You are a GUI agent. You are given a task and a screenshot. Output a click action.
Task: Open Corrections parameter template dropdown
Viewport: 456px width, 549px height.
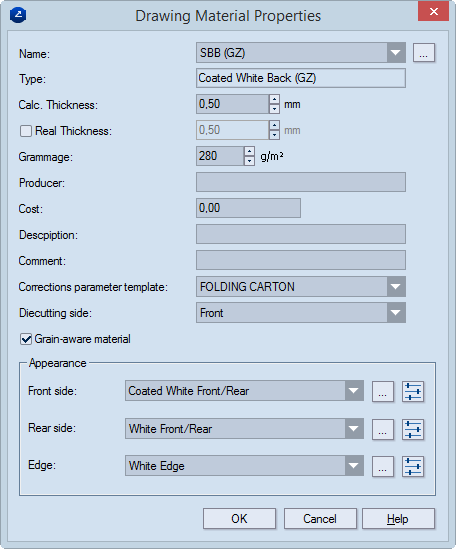[396, 286]
